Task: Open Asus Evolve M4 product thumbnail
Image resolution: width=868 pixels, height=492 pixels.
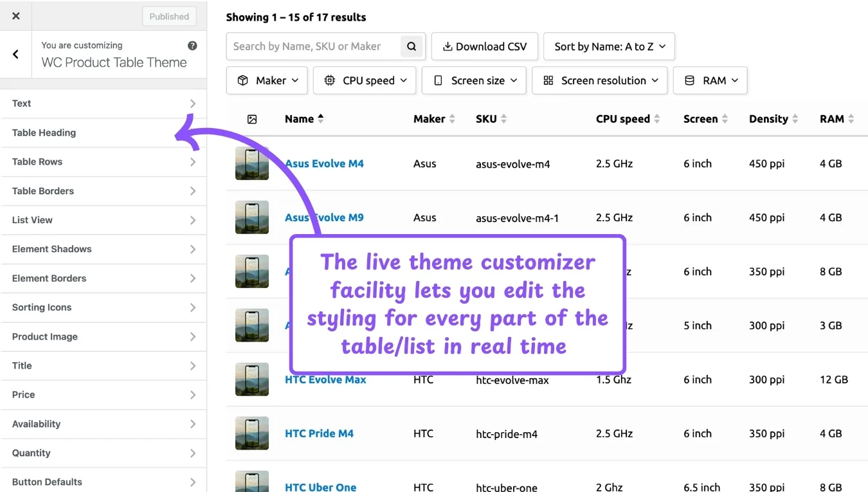Action: 252,163
